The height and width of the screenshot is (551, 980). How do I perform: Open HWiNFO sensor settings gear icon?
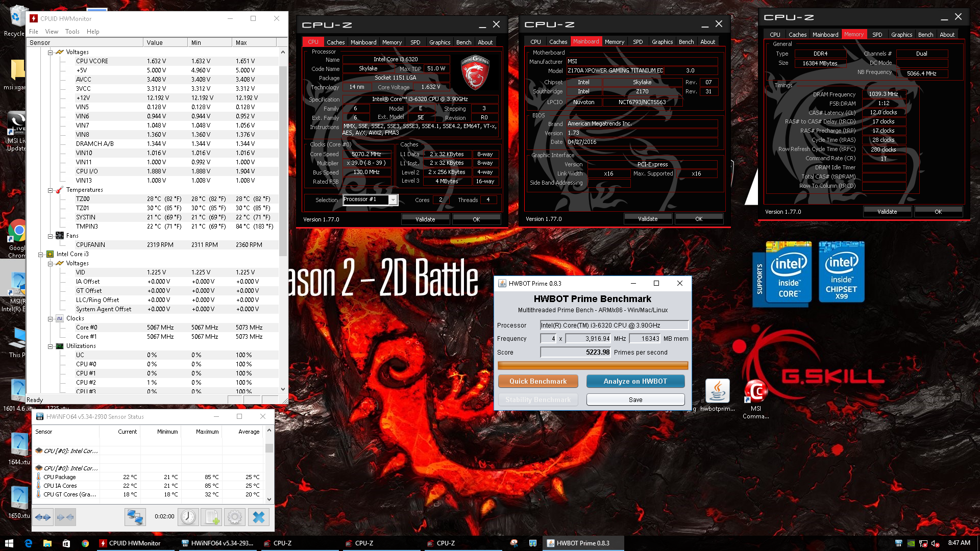[235, 517]
